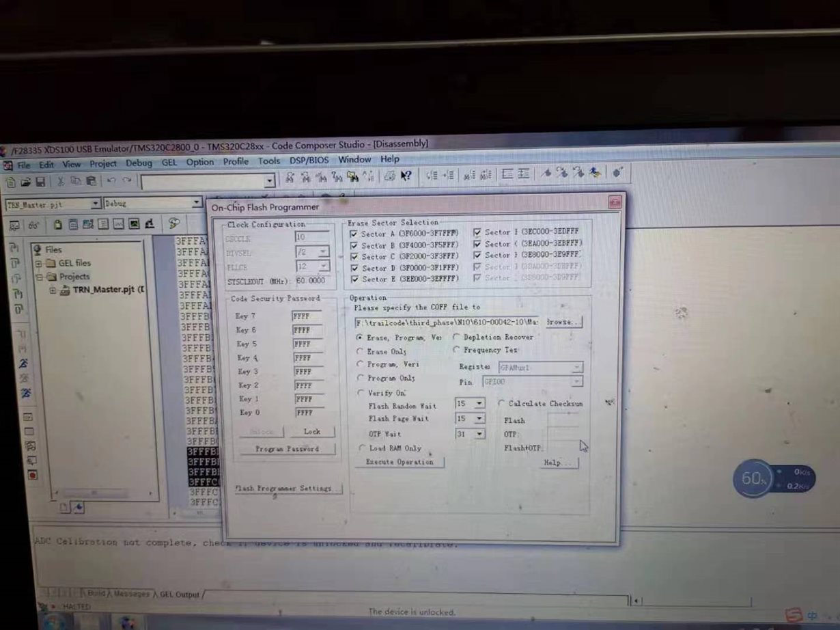Switch to the GEL Output tab
Screen dimensions: 840x630
pos(180,594)
